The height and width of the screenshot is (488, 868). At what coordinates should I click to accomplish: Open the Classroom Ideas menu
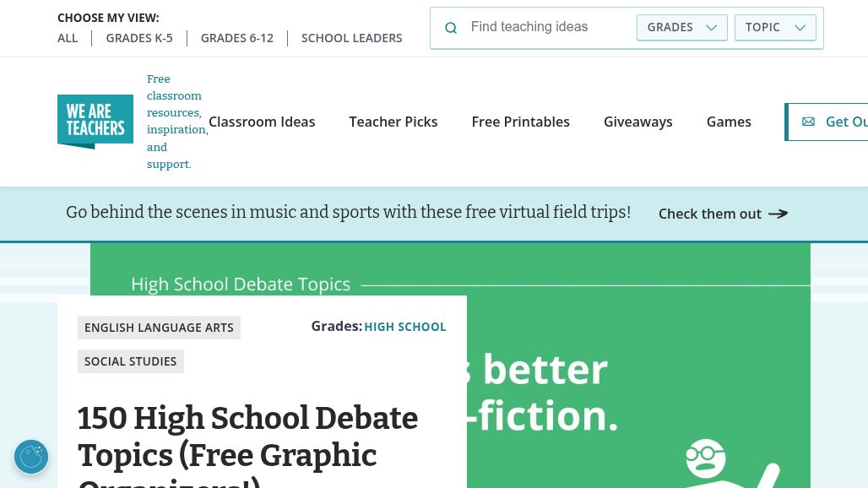click(x=262, y=122)
